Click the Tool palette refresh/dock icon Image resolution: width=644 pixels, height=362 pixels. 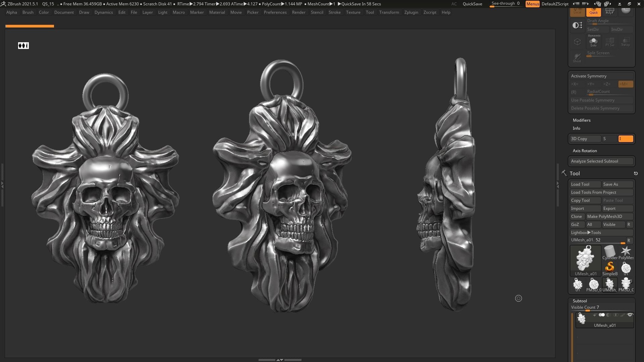(x=636, y=173)
